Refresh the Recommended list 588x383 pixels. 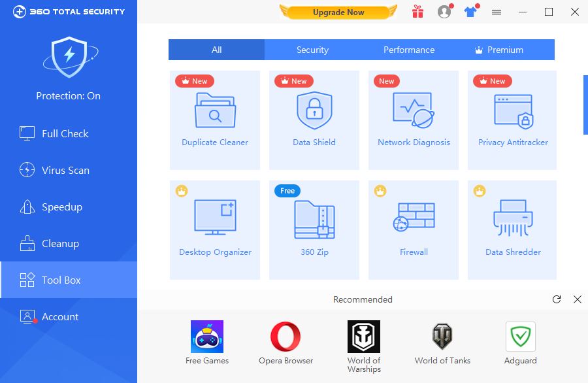pos(557,299)
